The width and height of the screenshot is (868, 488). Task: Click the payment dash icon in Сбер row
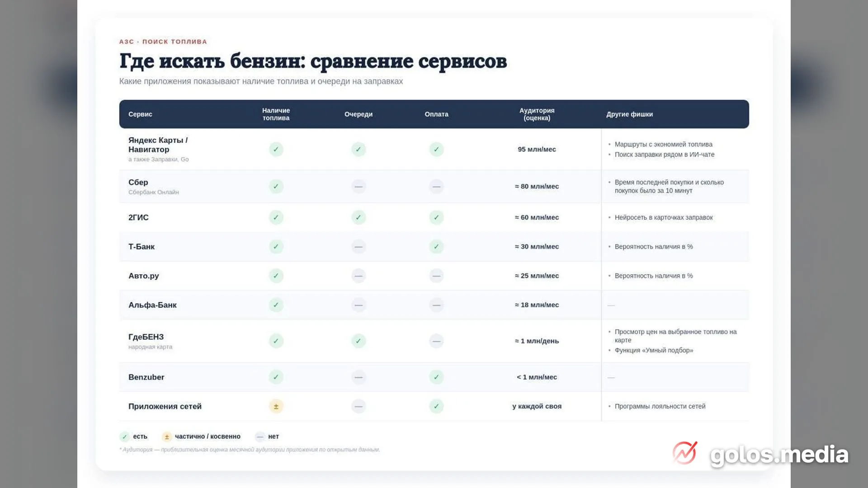point(436,186)
